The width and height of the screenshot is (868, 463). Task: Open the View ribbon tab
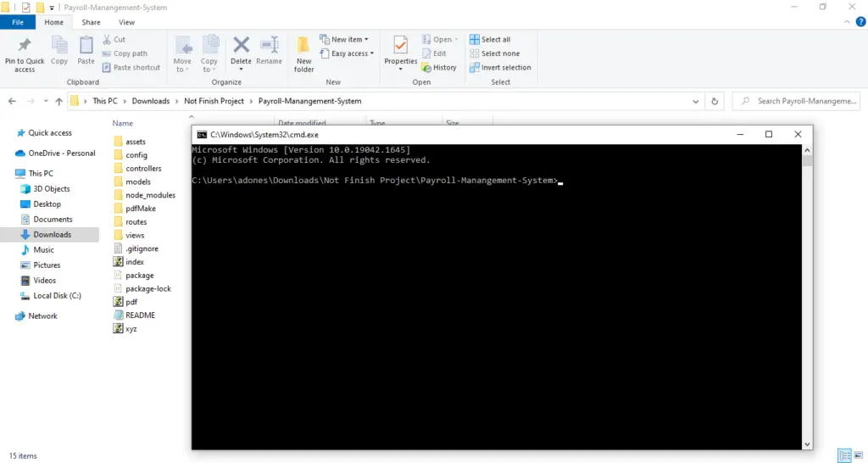click(126, 22)
